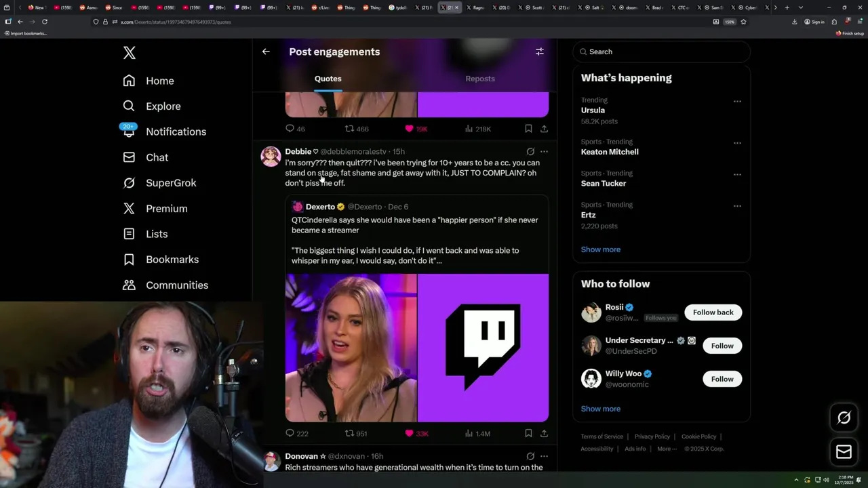868x488 pixels.
Task: Open more options on Debbie's post
Action: point(544,152)
